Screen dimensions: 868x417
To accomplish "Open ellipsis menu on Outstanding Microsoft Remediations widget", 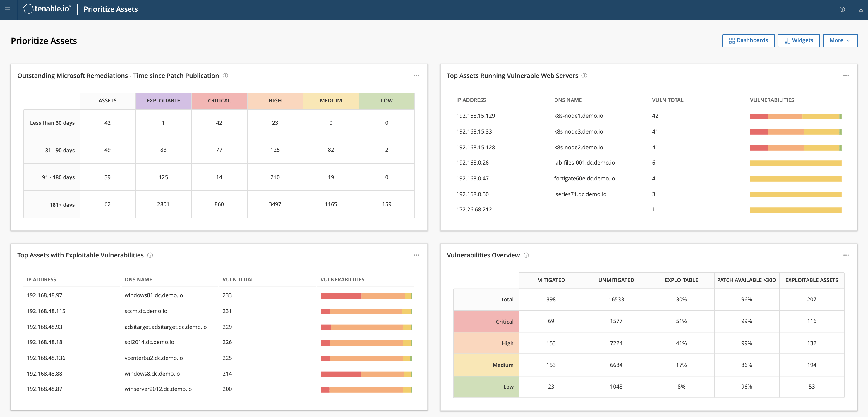I will 416,76.
